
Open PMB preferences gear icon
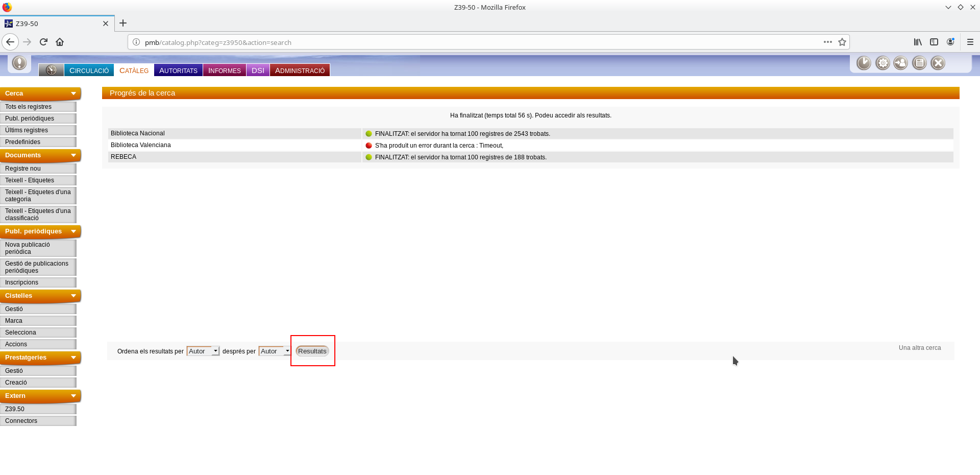(x=883, y=63)
